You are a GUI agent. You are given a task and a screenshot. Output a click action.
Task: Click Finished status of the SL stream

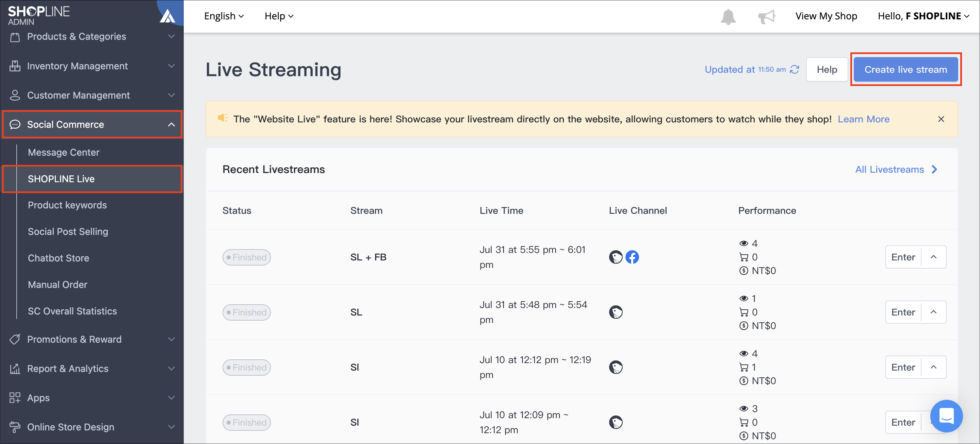click(246, 312)
